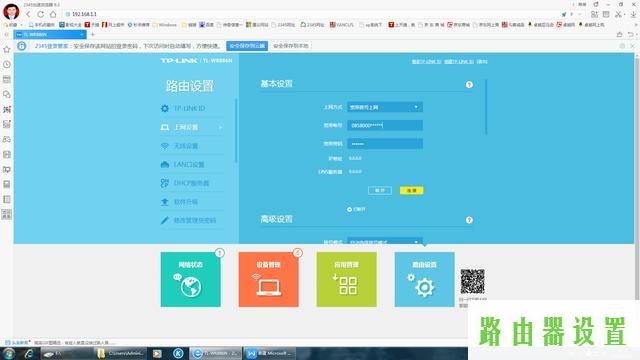The width and height of the screenshot is (640, 360).
Task: Click the monitor icon beside 上网设置
Action: pyautogui.click(x=164, y=127)
